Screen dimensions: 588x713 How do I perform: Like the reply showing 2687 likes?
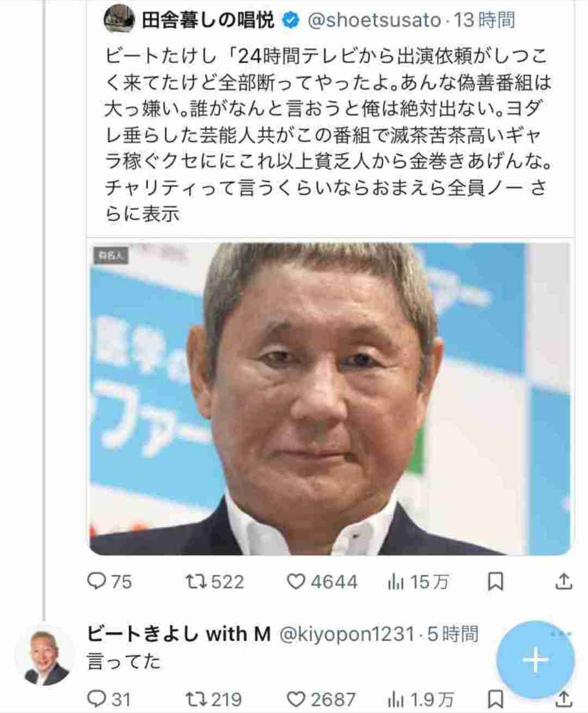point(321,699)
